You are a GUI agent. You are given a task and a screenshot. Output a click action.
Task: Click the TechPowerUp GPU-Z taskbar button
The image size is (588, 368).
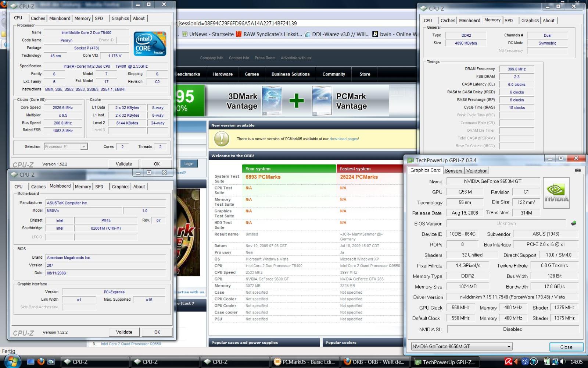coord(445,362)
